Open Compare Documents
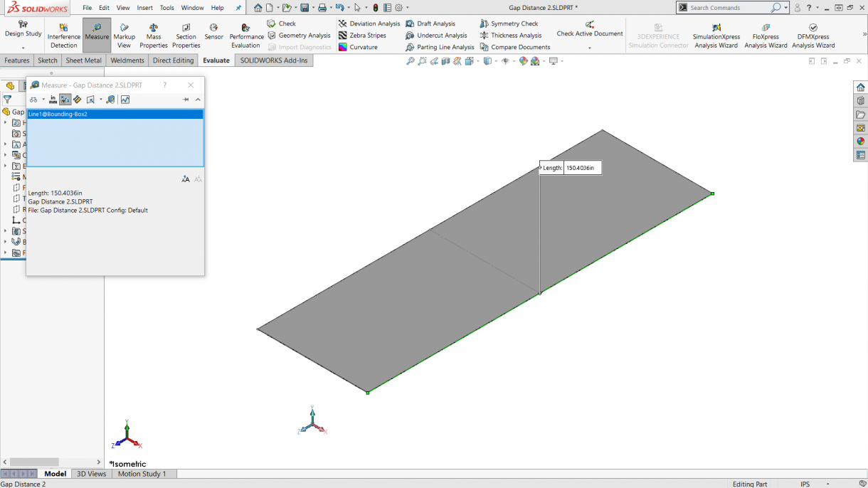Screen dimensions: 868x488 pos(514,47)
